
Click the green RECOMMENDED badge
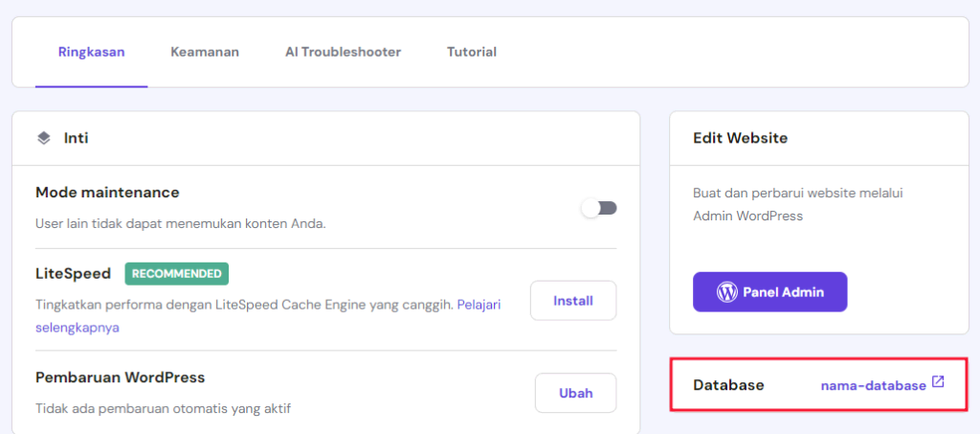tap(177, 273)
